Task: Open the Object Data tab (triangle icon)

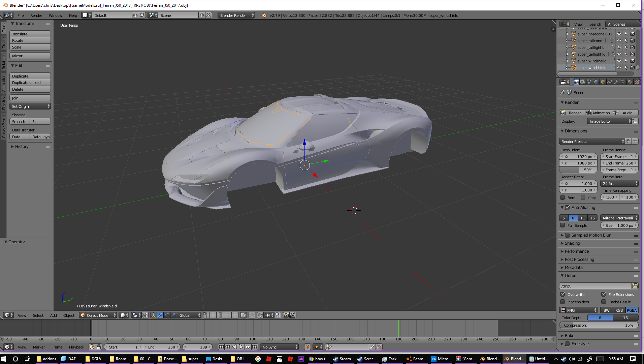Action: pyautogui.click(x=623, y=82)
